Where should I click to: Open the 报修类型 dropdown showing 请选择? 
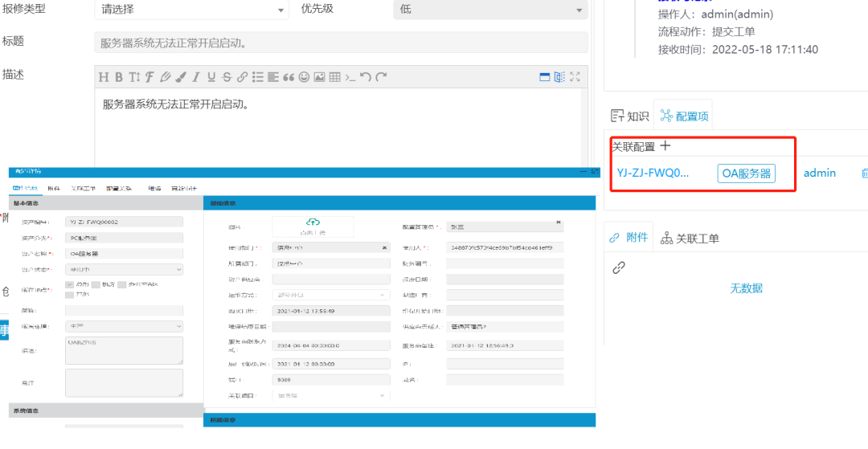[x=191, y=10]
